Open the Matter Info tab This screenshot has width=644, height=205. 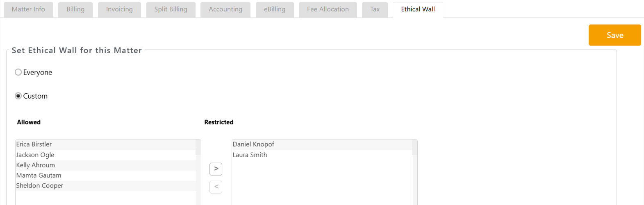pyautogui.click(x=28, y=9)
